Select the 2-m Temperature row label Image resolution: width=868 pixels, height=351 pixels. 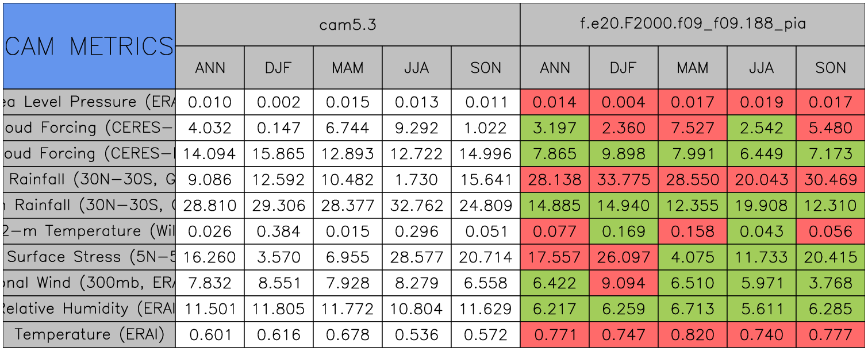(x=89, y=231)
